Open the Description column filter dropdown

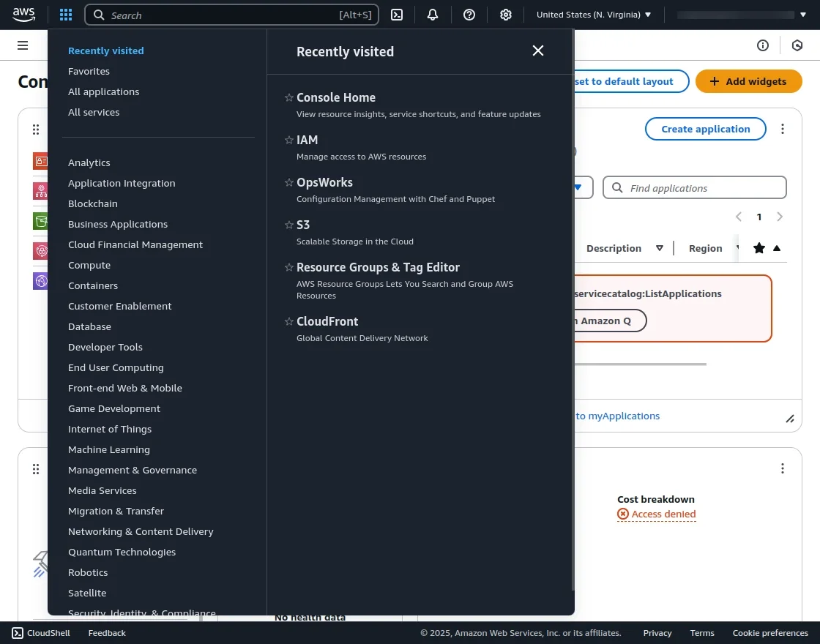coord(660,248)
